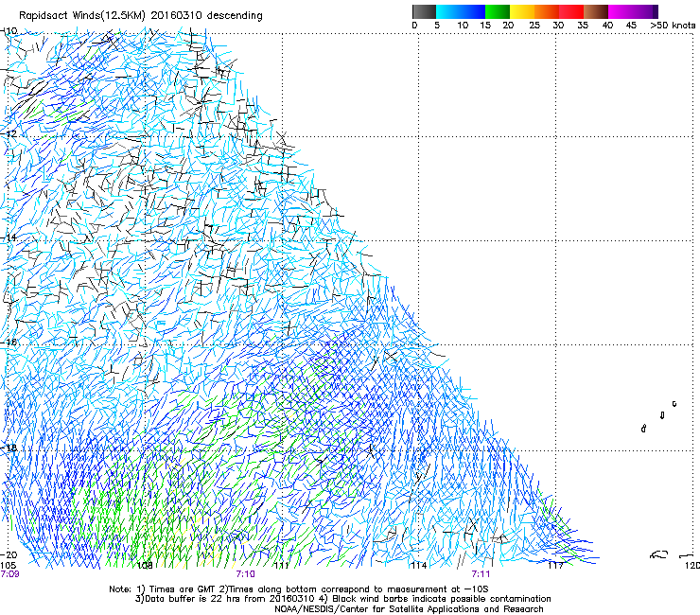700x615 pixels.
Task: Click the '-20' latitude label
Action: [x=9, y=554]
